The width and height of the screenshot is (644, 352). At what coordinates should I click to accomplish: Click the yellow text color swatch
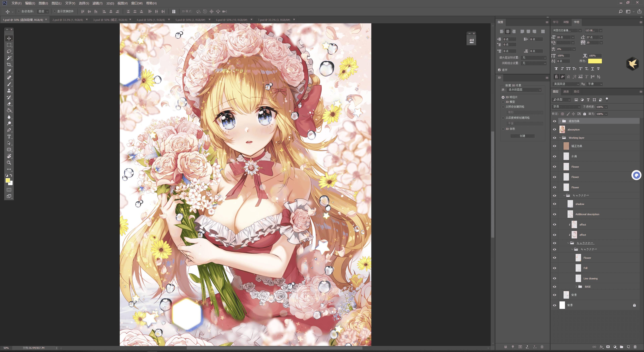click(595, 61)
